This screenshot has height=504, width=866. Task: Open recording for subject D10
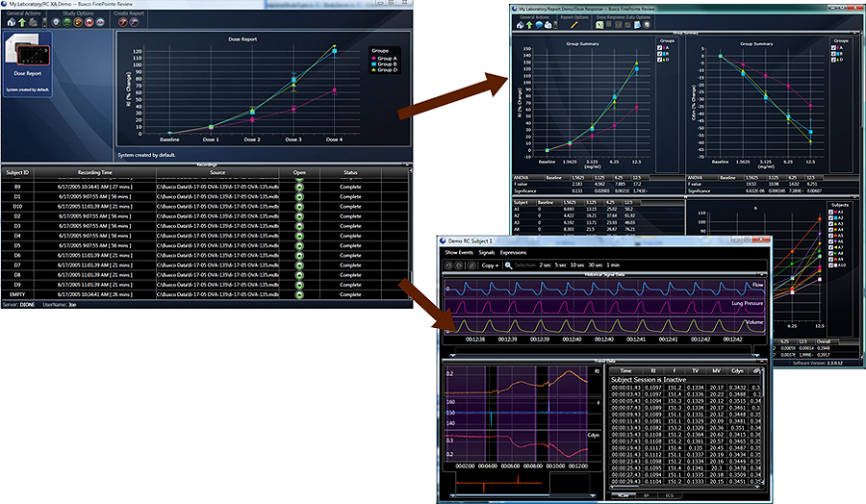click(299, 207)
